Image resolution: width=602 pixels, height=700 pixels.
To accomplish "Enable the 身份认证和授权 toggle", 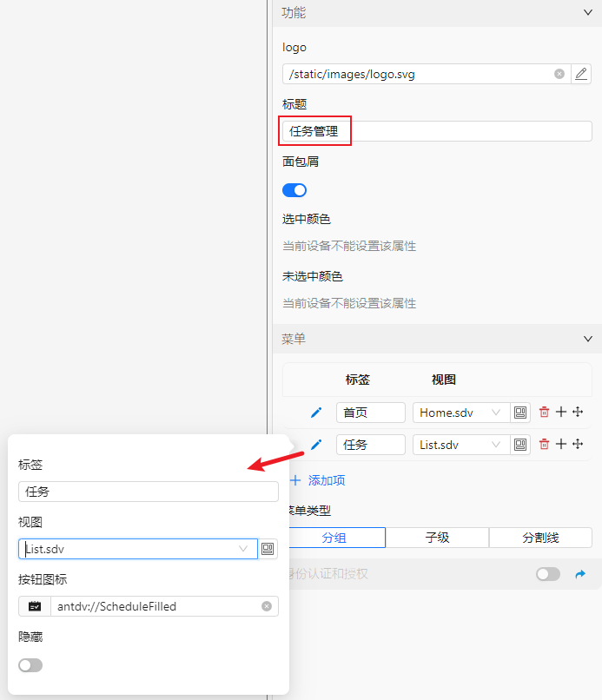I will tap(548, 574).
